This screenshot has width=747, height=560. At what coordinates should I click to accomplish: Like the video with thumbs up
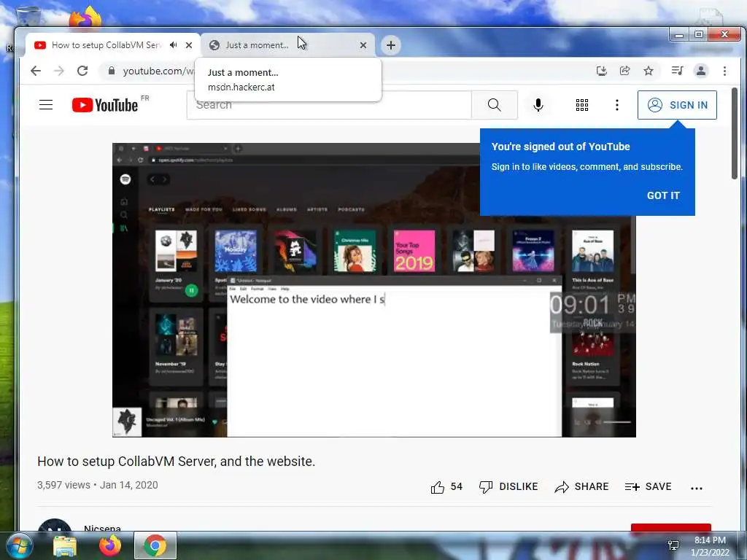(446, 486)
